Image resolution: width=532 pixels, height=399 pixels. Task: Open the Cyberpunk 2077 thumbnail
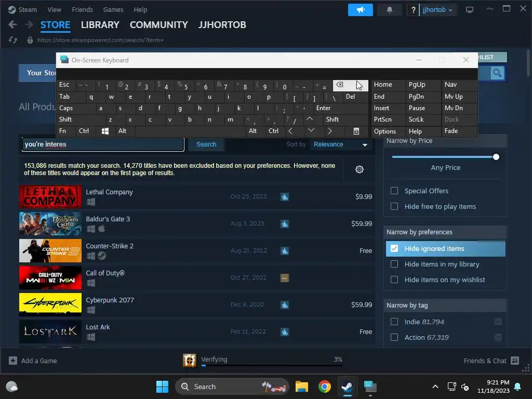(x=50, y=304)
